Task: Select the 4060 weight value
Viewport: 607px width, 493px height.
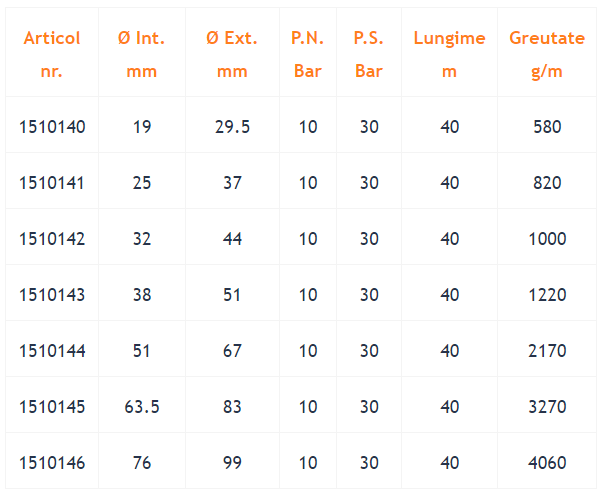Action: click(547, 463)
